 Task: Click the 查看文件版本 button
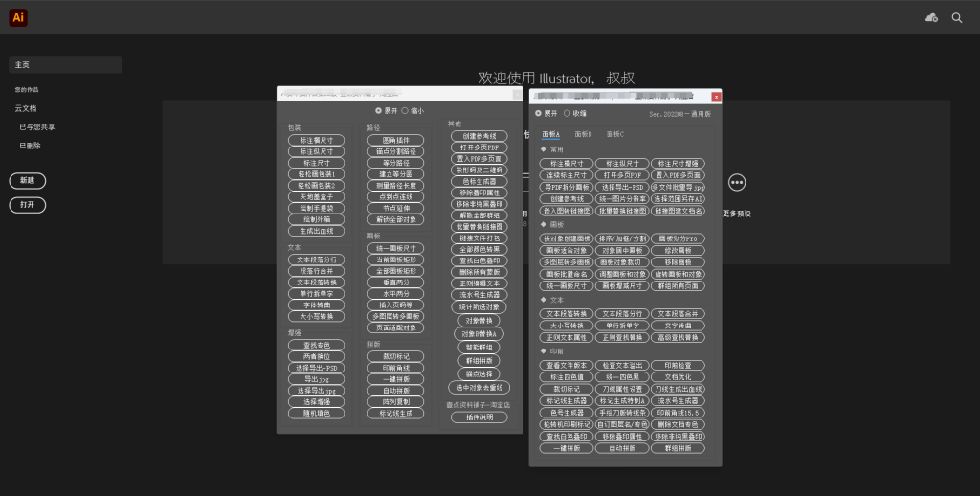click(x=567, y=365)
